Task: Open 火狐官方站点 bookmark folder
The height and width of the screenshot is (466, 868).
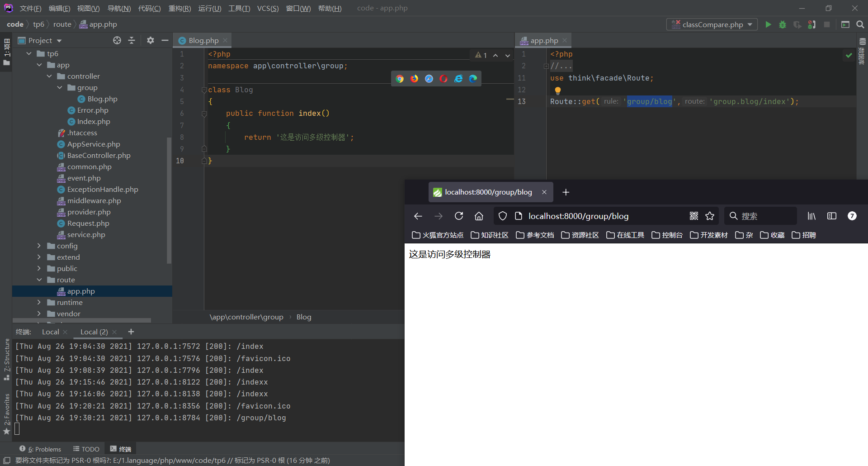Action: point(438,235)
